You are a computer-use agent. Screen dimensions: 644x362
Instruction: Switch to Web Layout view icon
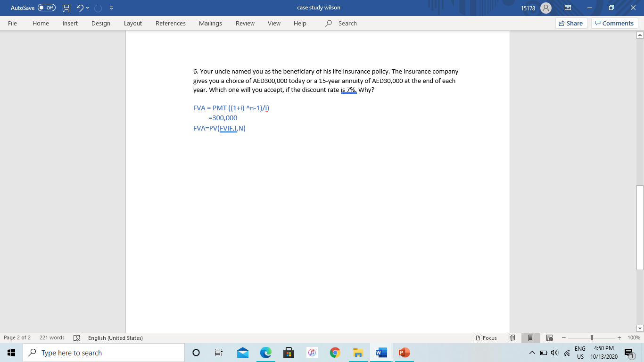pos(549,337)
